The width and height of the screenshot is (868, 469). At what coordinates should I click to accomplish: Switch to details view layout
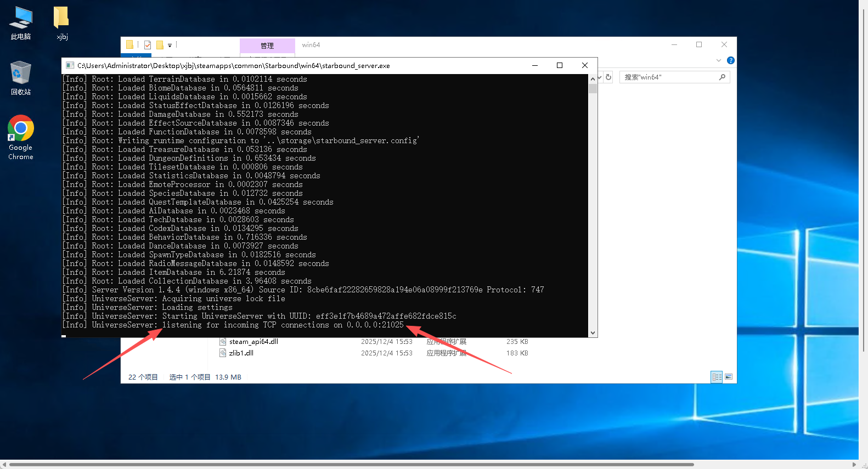point(716,377)
